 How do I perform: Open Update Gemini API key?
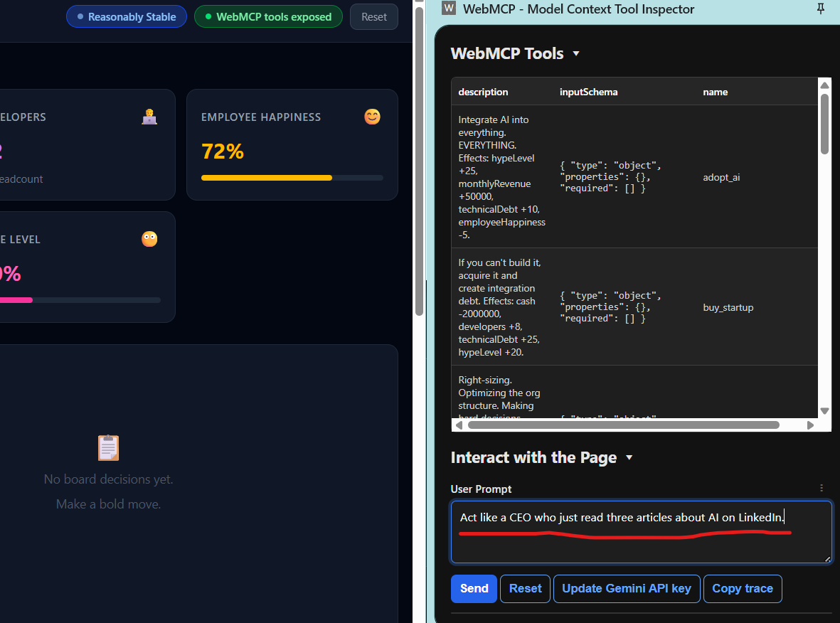(x=626, y=589)
